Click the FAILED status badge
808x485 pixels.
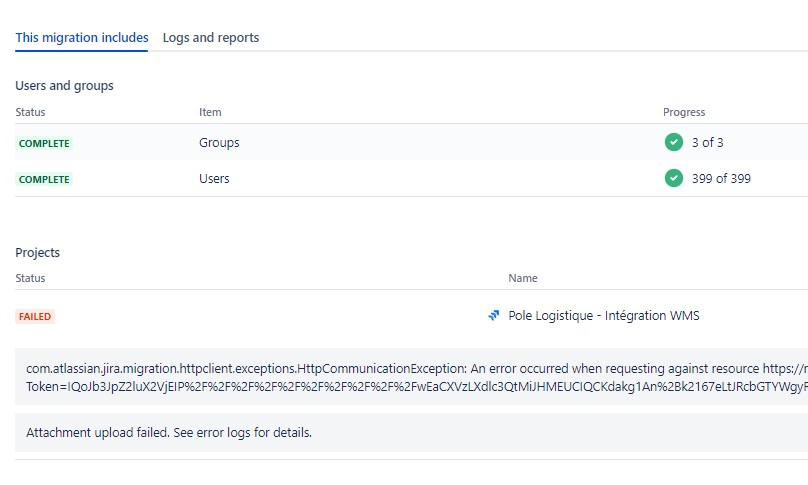coord(35,316)
